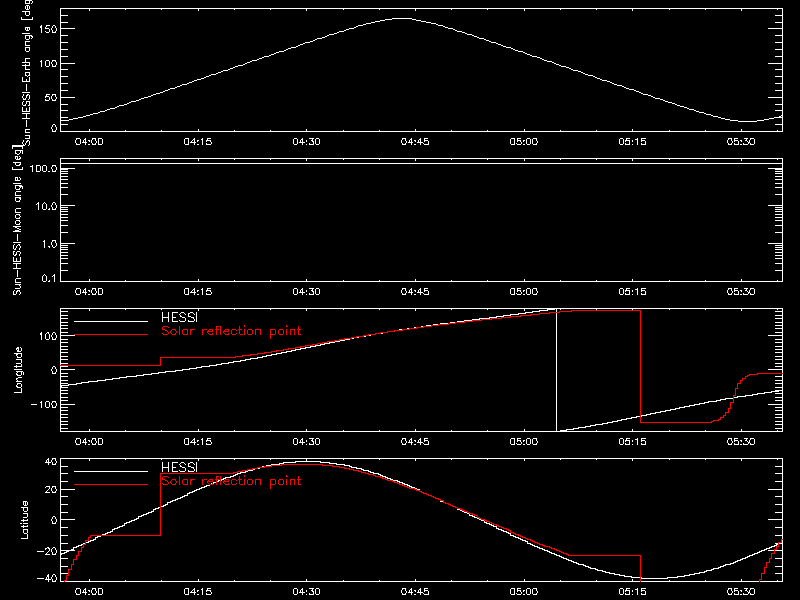
Task: Click the -20 tick on Latitude axis
Action: pyautogui.click(x=48, y=552)
